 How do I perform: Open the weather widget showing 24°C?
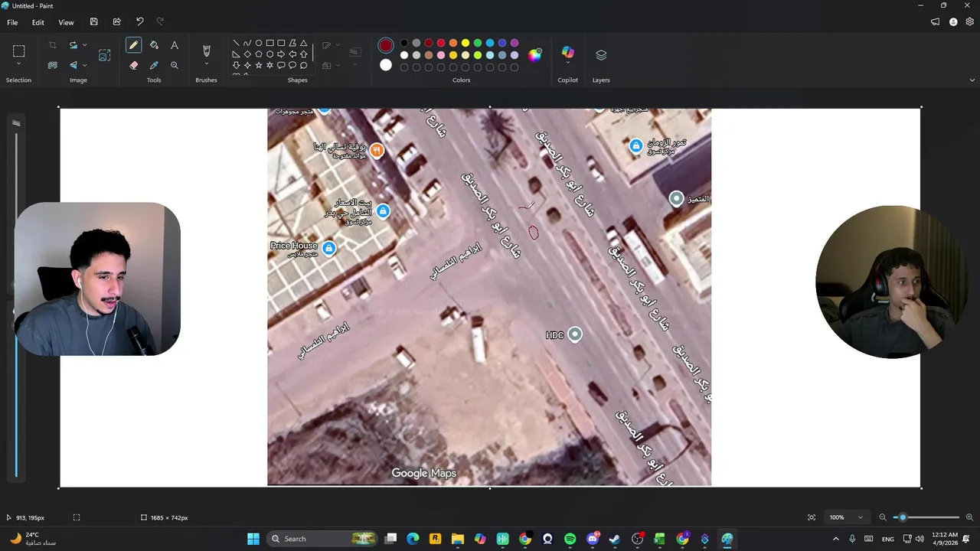tap(32, 539)
